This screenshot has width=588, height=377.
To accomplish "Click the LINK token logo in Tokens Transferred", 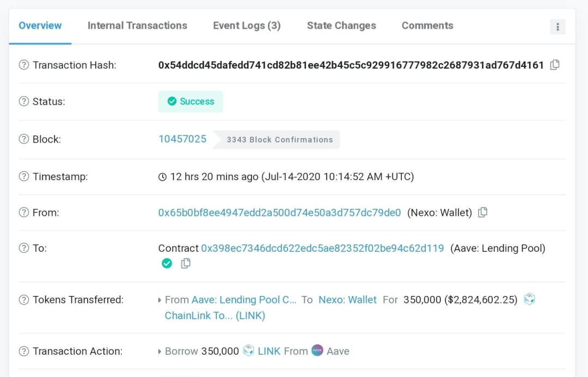I will click(x=529, y=299).
